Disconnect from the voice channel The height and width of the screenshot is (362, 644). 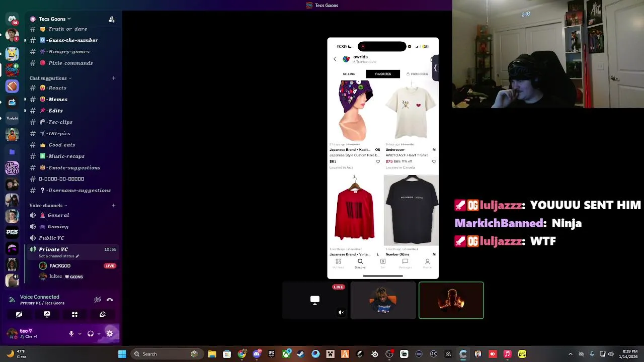click(x=110, y=300)
